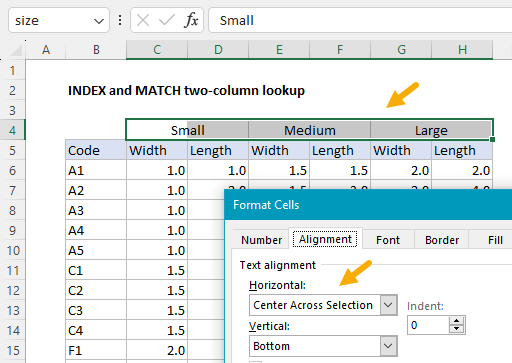This screenshot has height=363, width=512.
Task: Select cell with code C4
Action: pos(96,330)
